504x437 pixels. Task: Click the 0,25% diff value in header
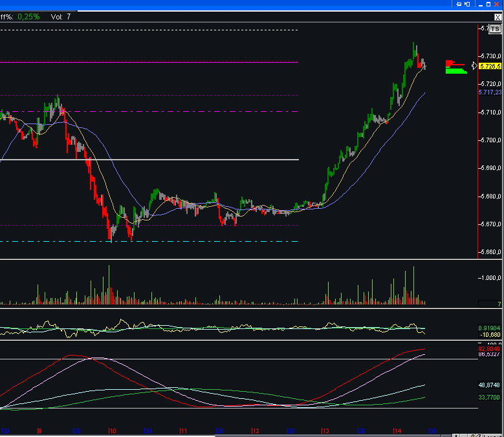28,17
